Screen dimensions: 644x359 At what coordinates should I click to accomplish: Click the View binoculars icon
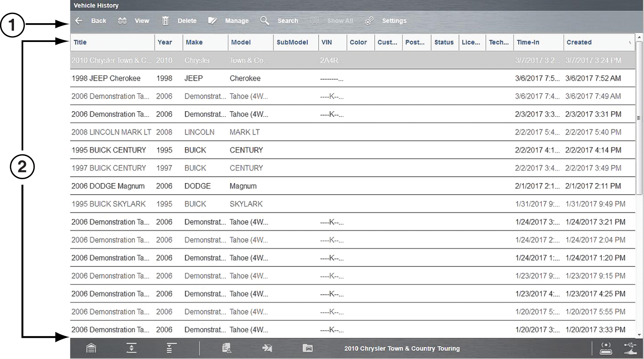pos(122,21)
